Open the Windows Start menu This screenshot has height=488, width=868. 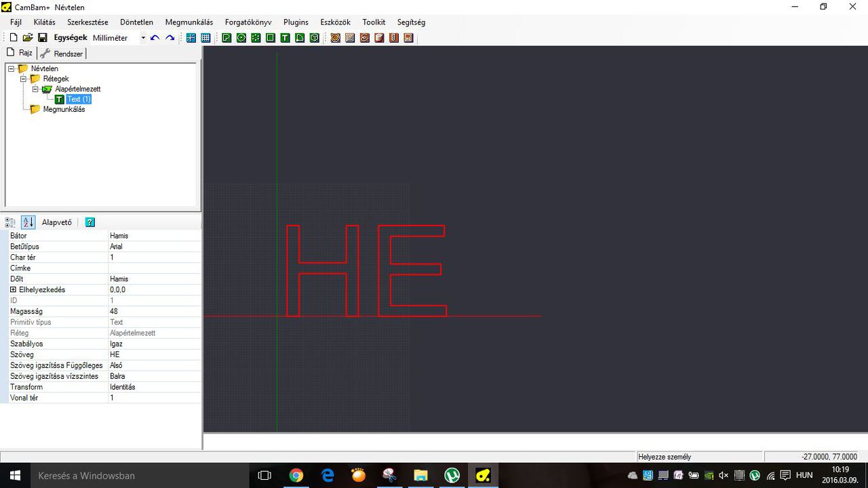tap(14, 475)
